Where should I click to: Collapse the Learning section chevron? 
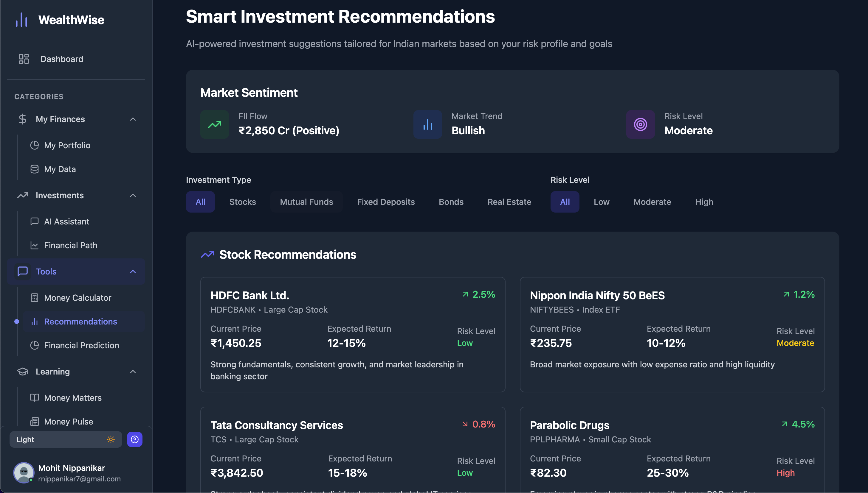click(x=133, y=372)
